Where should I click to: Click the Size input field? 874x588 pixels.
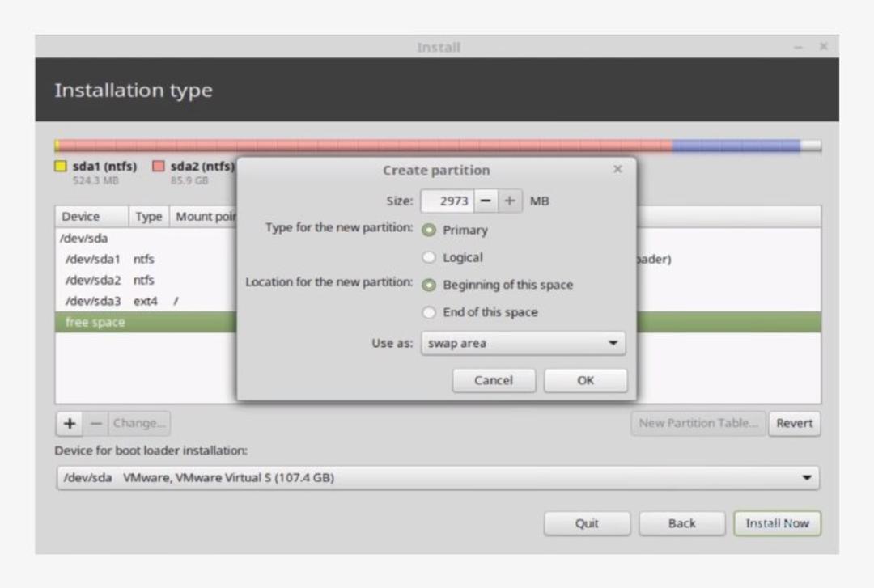[447, 201]
